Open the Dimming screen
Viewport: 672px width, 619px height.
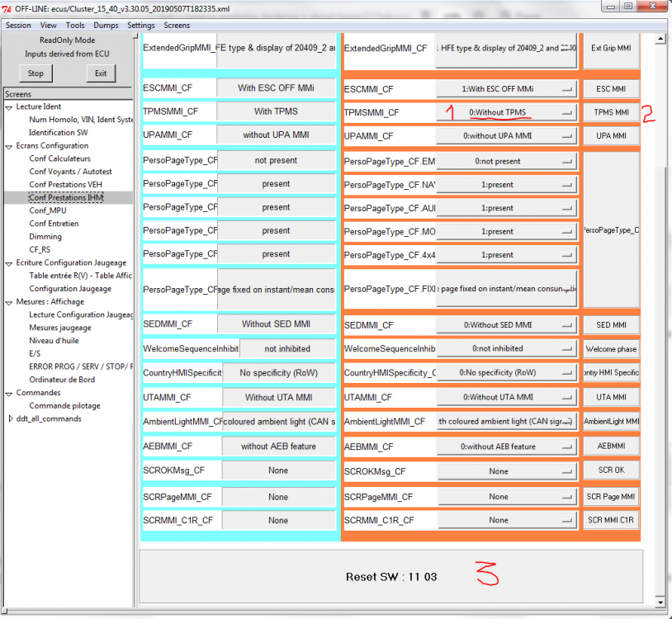pos(45,237)
